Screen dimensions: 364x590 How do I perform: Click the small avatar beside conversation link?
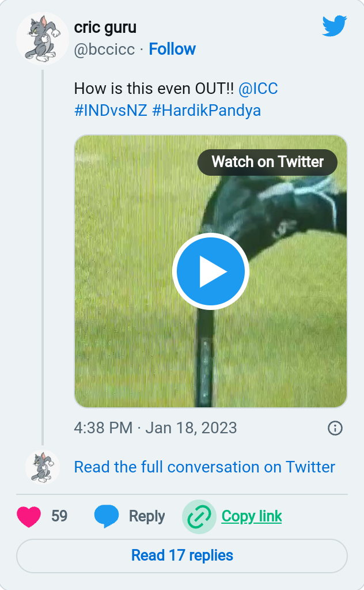click(43, 467)
